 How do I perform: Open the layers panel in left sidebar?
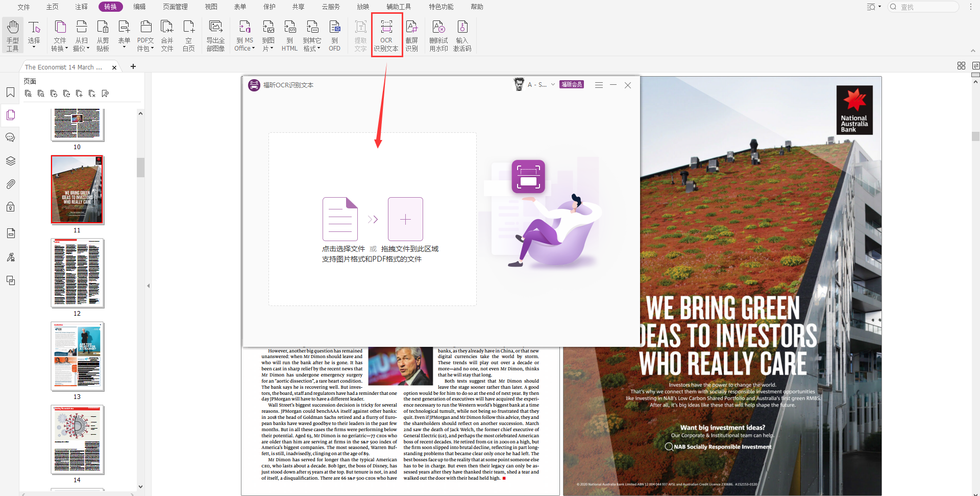(10, 161)
